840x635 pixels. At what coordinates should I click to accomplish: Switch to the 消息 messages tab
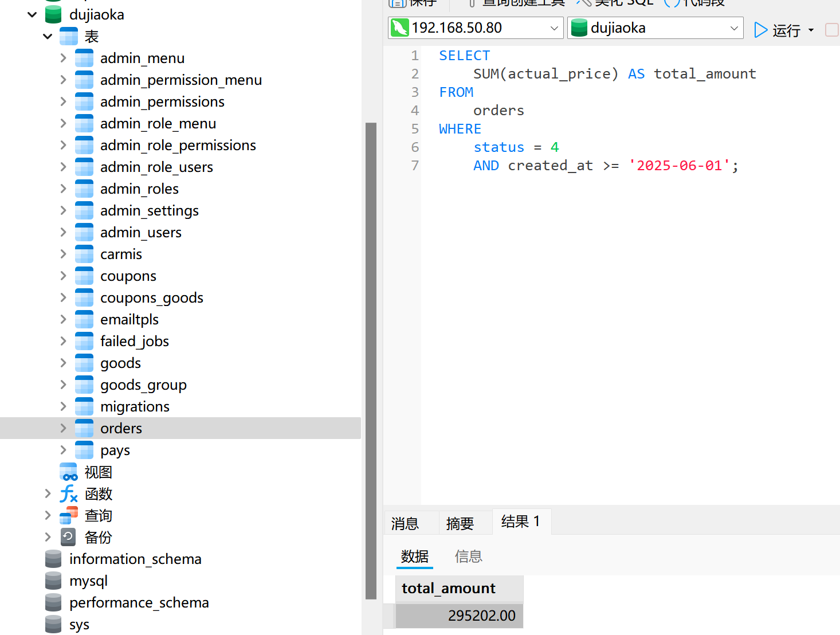click(405, 523)
